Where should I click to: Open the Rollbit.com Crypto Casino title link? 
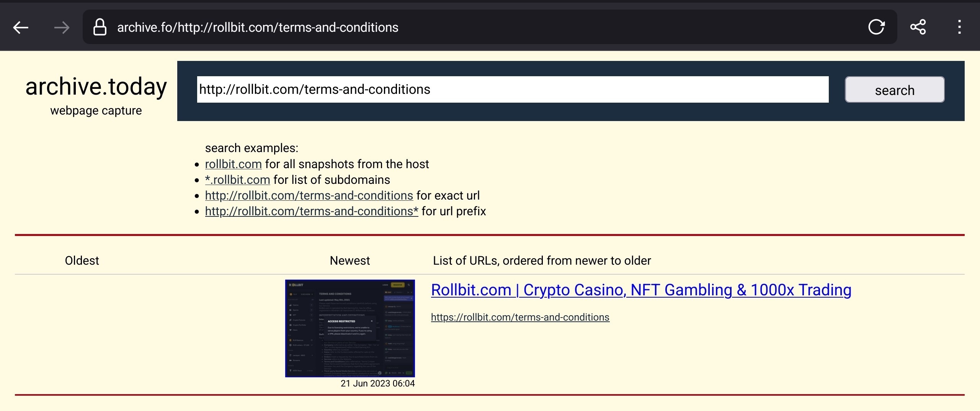pyautogui.click(x=641, y=290)
